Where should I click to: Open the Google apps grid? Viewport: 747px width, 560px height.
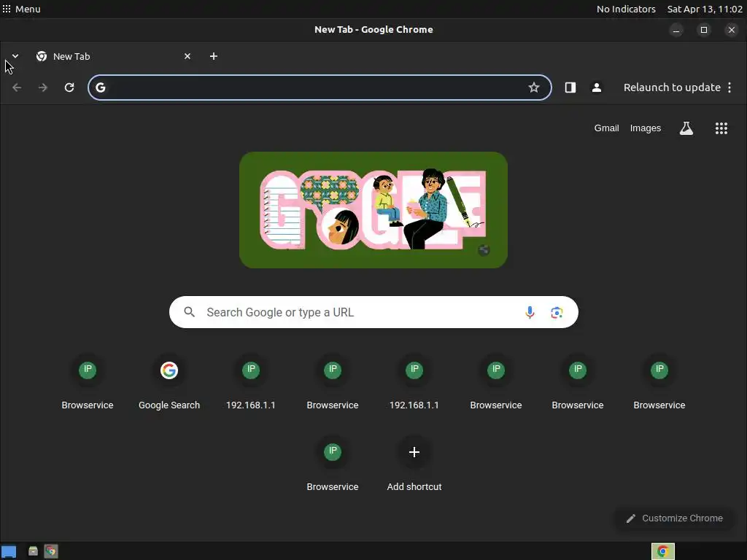pyautogui.click(x=721, y=128)
